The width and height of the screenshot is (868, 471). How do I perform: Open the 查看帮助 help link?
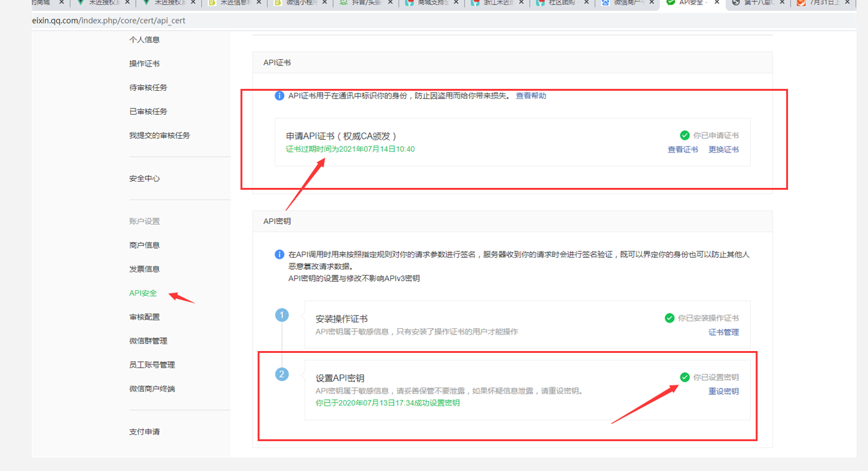point(530,96)
